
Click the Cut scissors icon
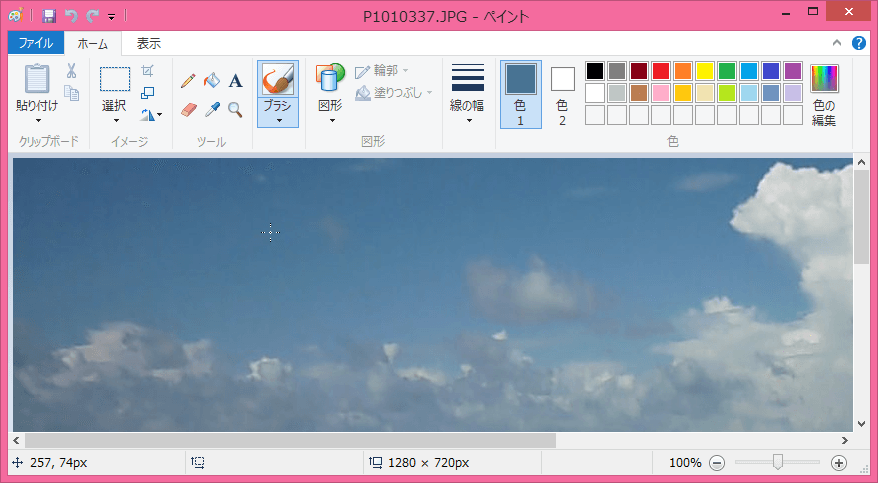click(x=71, y=71)
